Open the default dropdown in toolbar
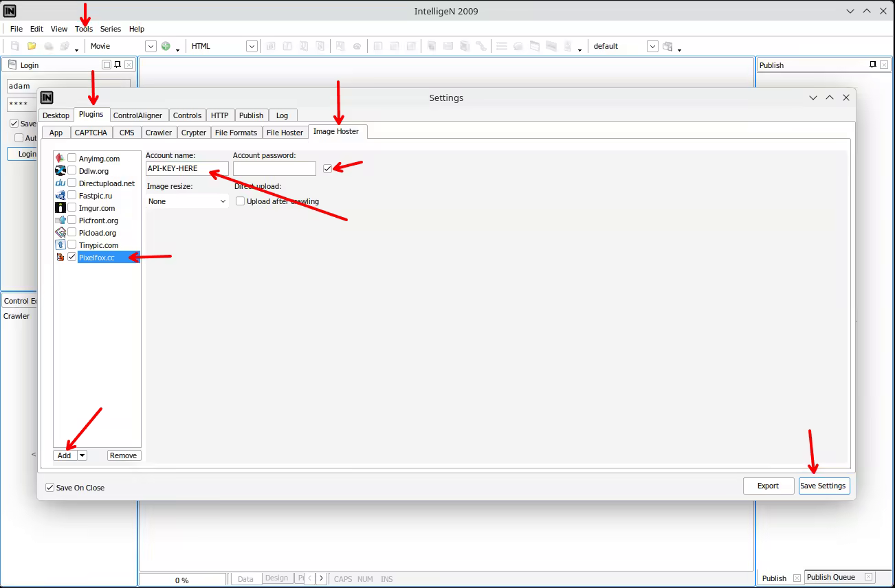This screenshot has width=895, height=588. [x=652, y=46]
